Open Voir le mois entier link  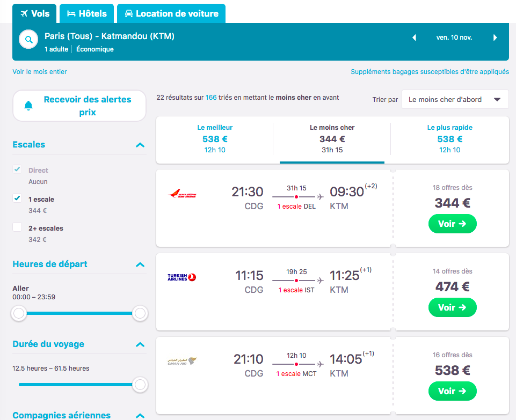(x=40, y=72)
